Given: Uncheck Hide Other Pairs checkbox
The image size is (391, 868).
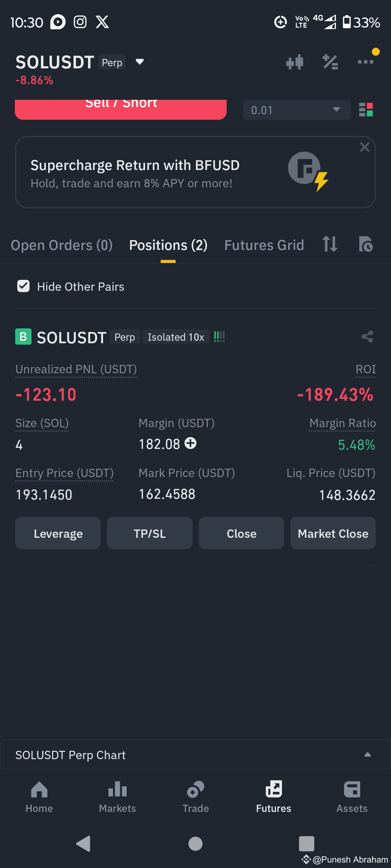Looking at the screenshot, I should [x=24, y=286].
